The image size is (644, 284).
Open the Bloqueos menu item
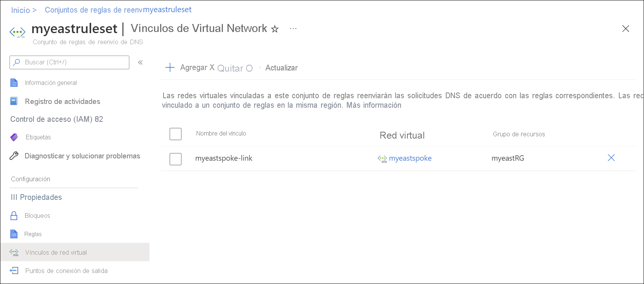pos(37,215)
